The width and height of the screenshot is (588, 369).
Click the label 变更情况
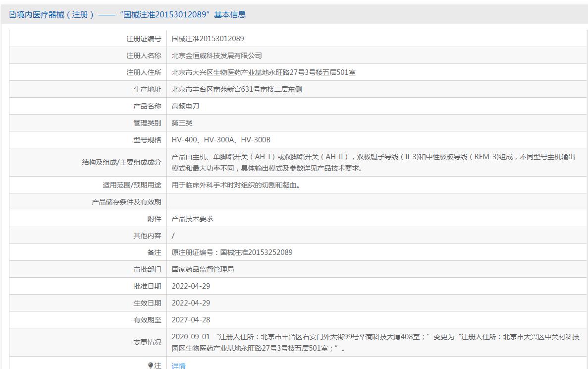click(x=147, y=342)
